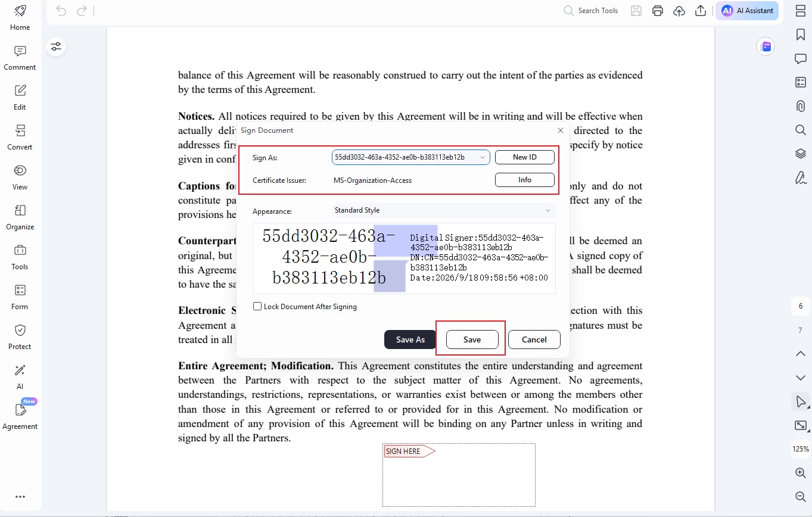Click the signature appearance preview
This screenshot has height=517, width=812.
pos(405,258)
